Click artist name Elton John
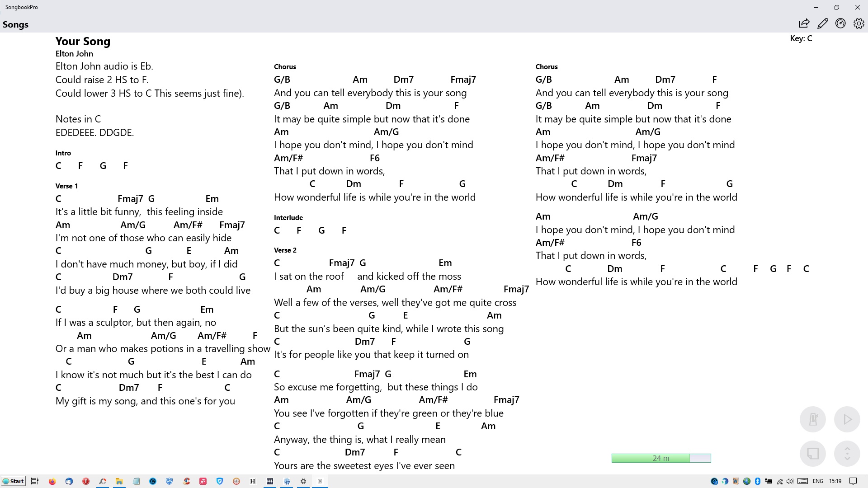Viewport: 868px width, 488px height. 74,54
